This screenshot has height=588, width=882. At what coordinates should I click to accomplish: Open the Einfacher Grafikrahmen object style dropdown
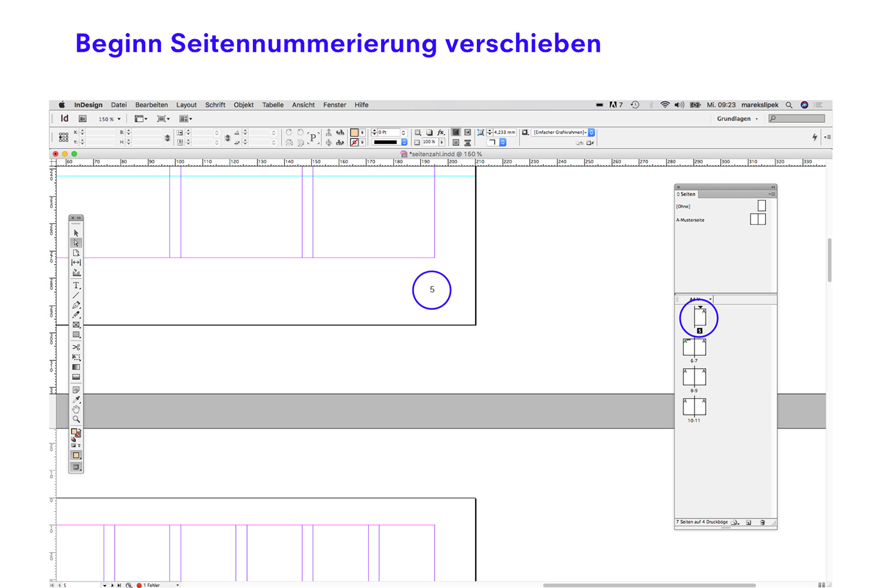click(563, 132)
